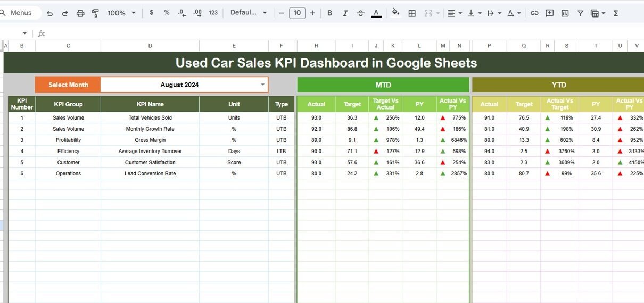
Task: Insert a link using the link icon
Action: 534,13
